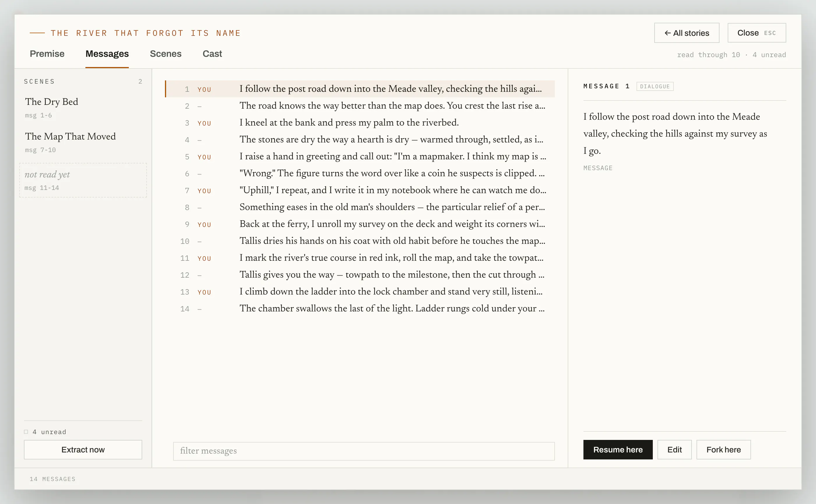This screenshot has width=816, height=504.
Task: Go back to All stories
Action: [x=687, y=33]
